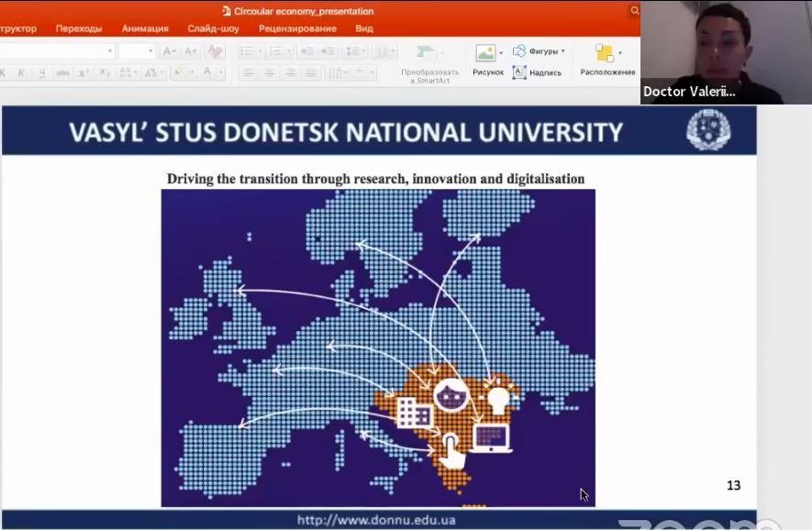Expand the bullets style arrow

coord(260,51)
